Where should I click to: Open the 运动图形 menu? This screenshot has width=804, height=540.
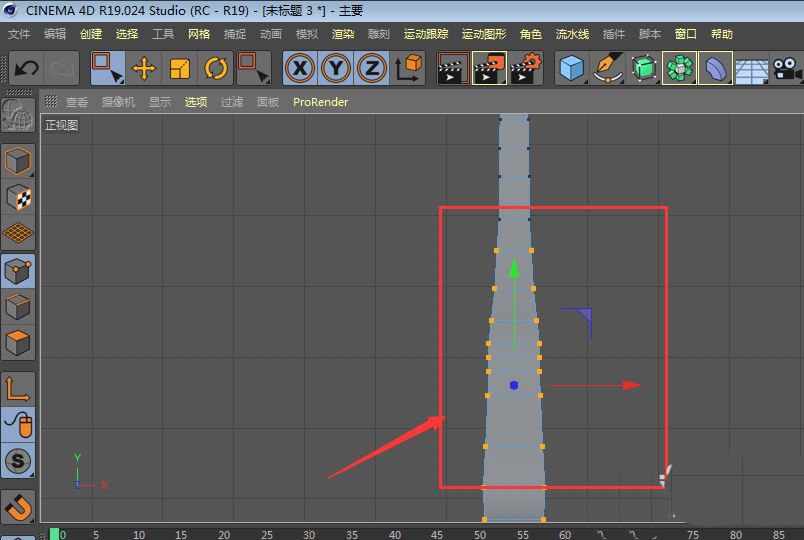click(484, 34)
